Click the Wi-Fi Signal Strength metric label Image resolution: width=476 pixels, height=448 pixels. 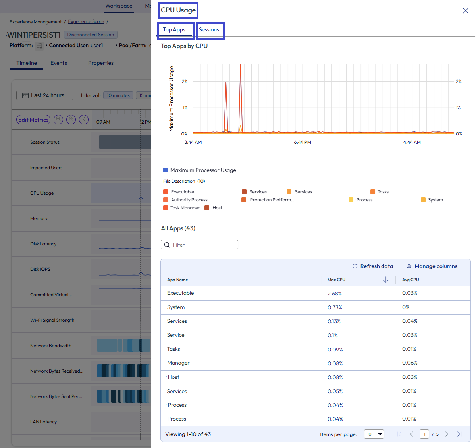tap(52, 320)
